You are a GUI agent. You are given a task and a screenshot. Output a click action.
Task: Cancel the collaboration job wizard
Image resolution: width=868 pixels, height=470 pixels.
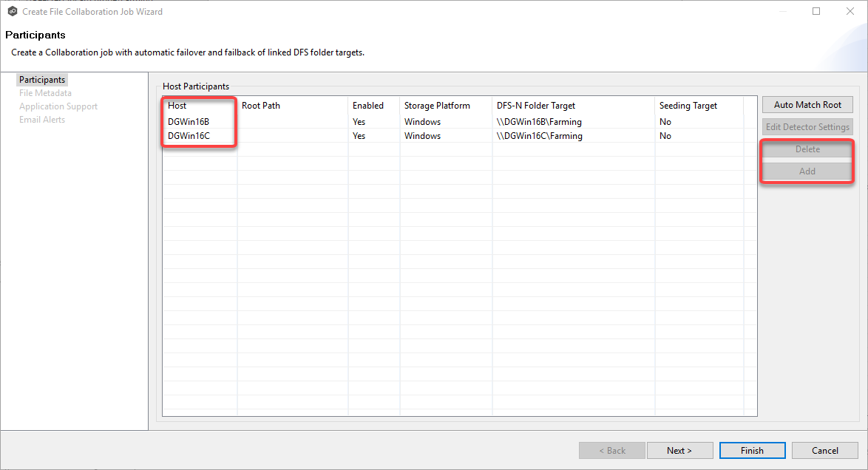pos(824,450)
